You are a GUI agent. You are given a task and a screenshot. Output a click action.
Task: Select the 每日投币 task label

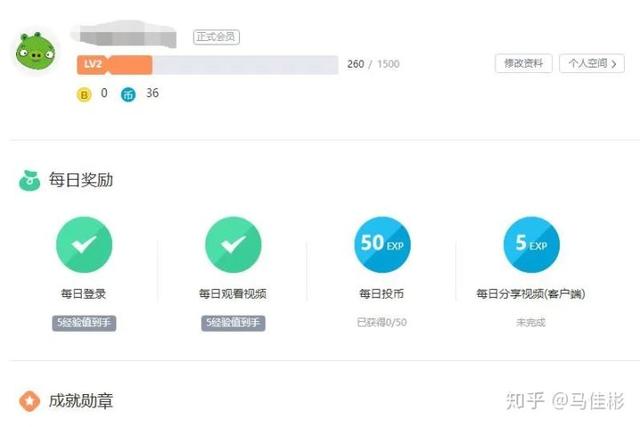382,294
